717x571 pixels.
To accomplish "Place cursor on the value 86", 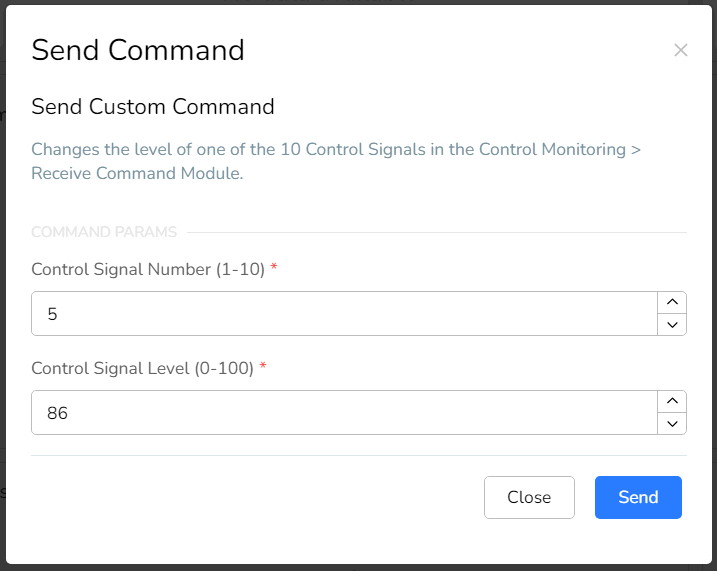I will 57,413.
